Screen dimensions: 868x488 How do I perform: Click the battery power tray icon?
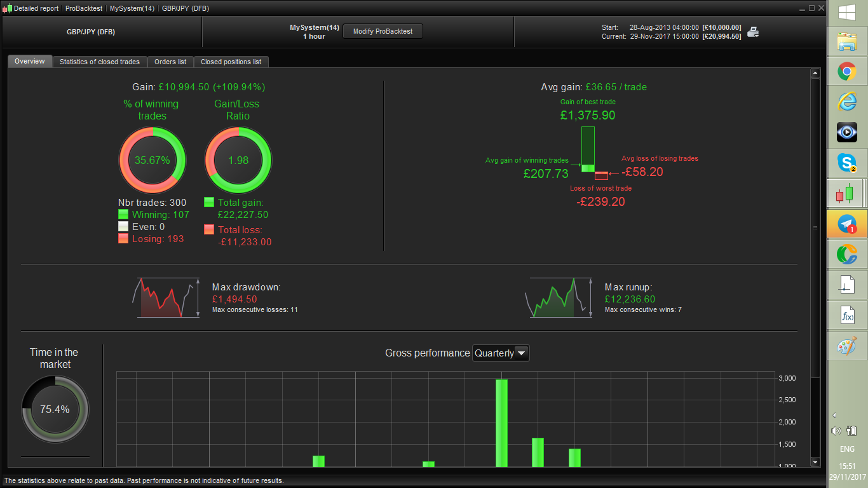coord(851,431)
